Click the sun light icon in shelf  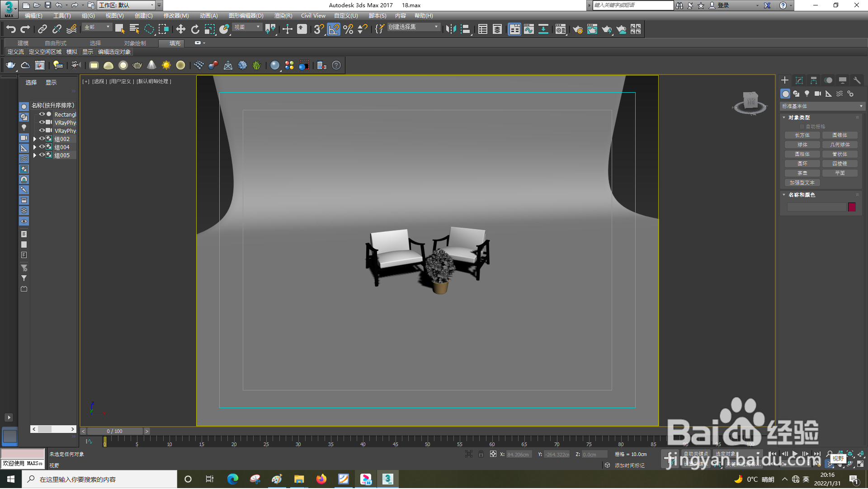(x=166, y=66)
